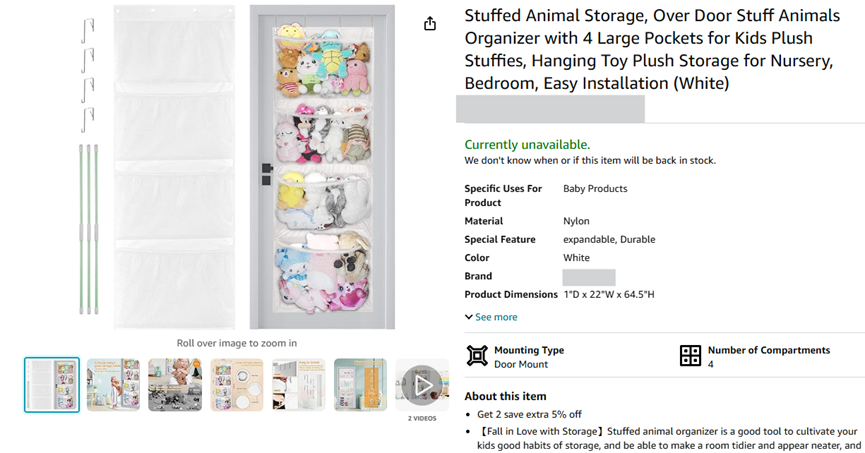This screenshot has width=865, height=453.
Task: Click the Currently unavailable status text
Action: tap(527, 144)
